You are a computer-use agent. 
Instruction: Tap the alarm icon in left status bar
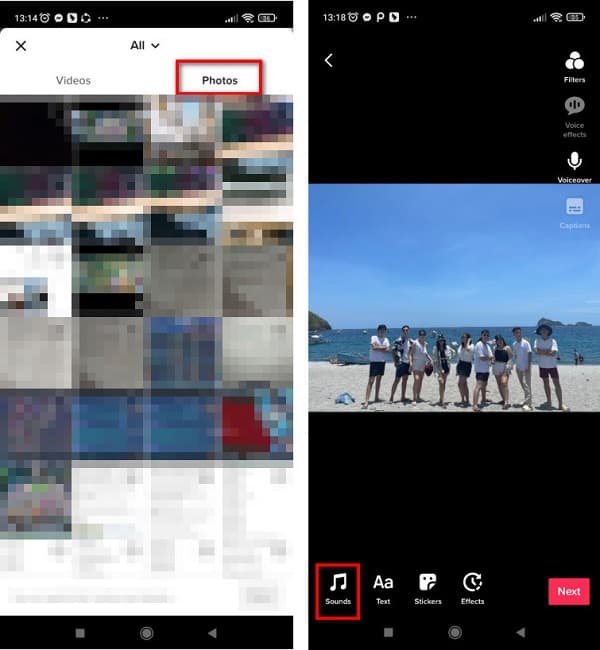coord(45,18)
